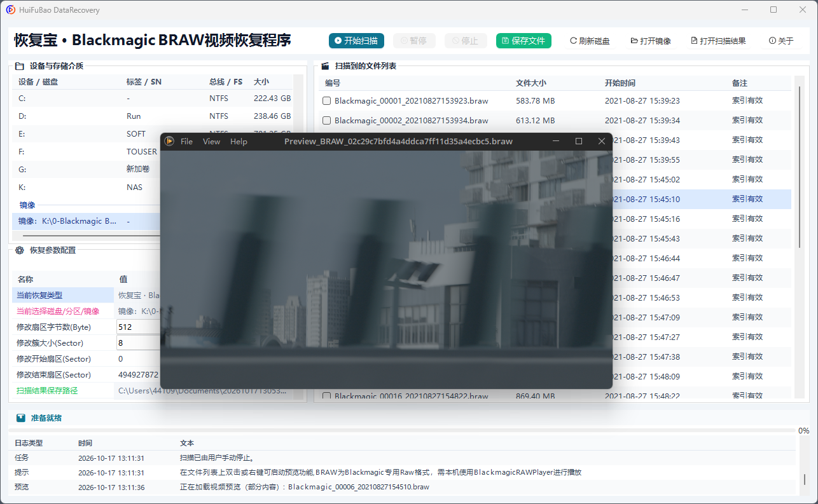Refresh disks with the 刷新磁盘 button

coord(589,41)
